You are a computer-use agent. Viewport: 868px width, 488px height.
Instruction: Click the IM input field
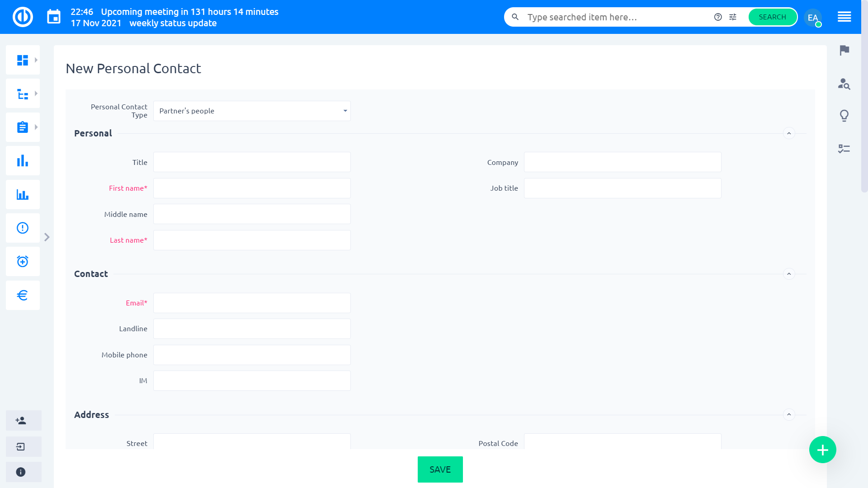click(x=252, y=380)
